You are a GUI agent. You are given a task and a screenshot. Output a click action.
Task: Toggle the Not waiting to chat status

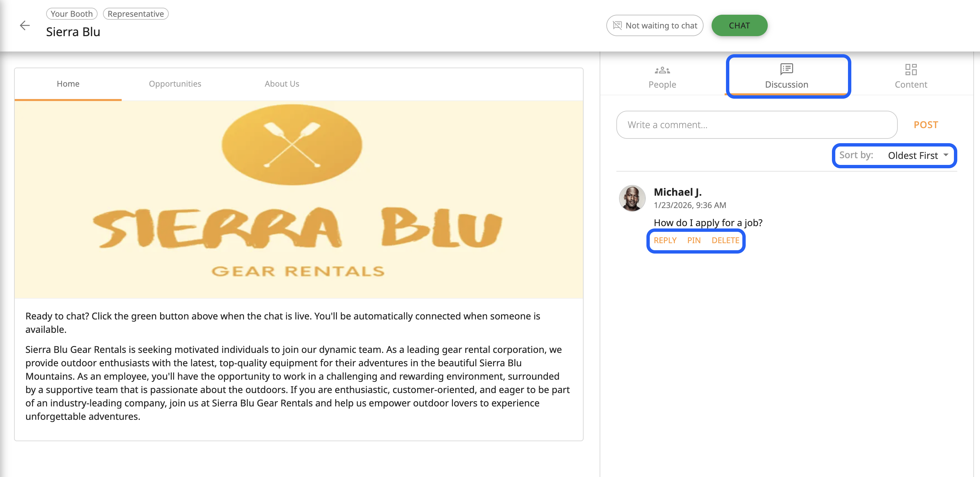(654, 25)
